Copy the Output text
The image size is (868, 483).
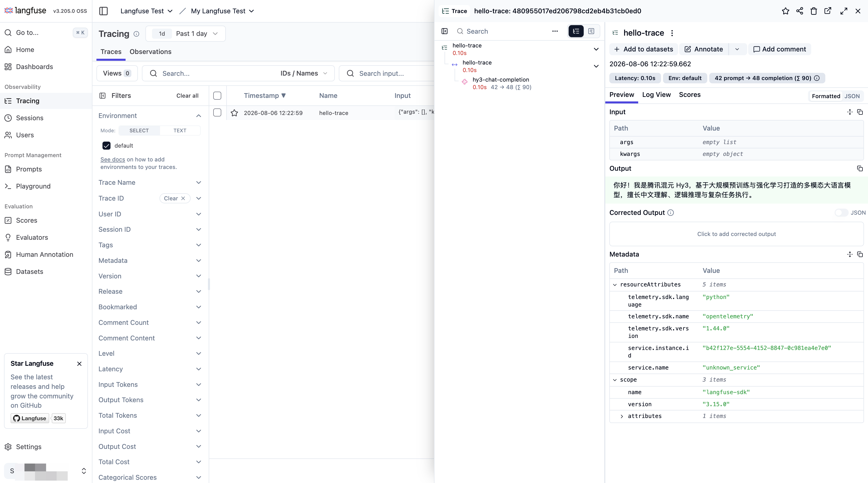click(859, 168)
